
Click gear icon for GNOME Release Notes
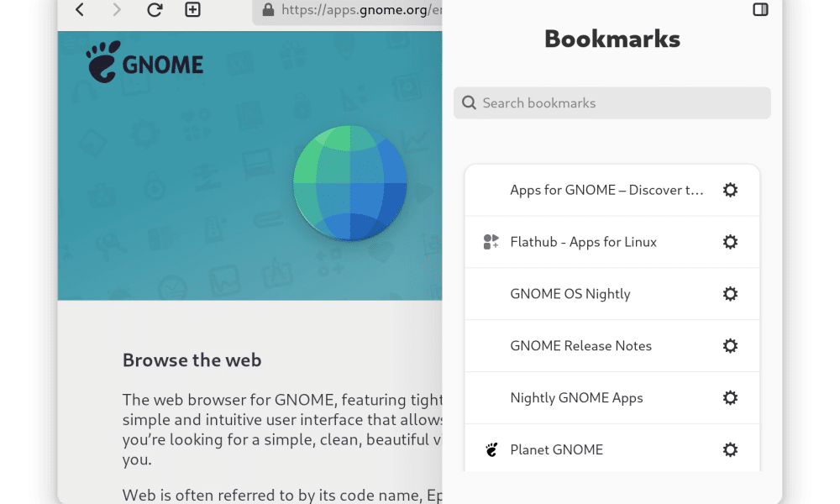click(x=730, y=346)
